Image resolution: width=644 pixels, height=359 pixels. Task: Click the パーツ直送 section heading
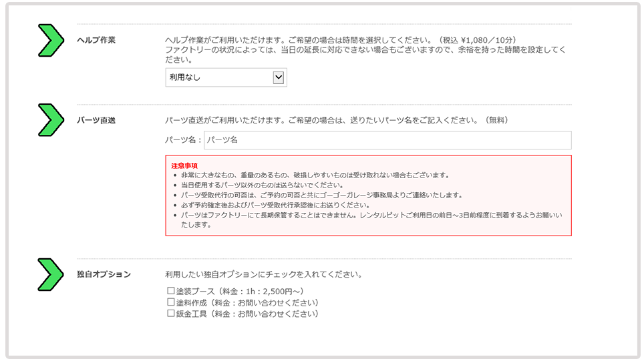(96, 120)
